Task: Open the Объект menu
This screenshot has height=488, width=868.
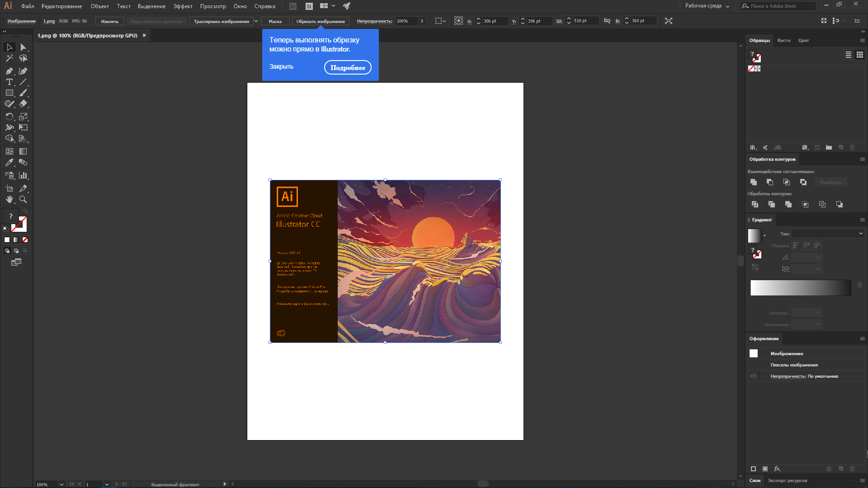Action: [x=99, y=6]
